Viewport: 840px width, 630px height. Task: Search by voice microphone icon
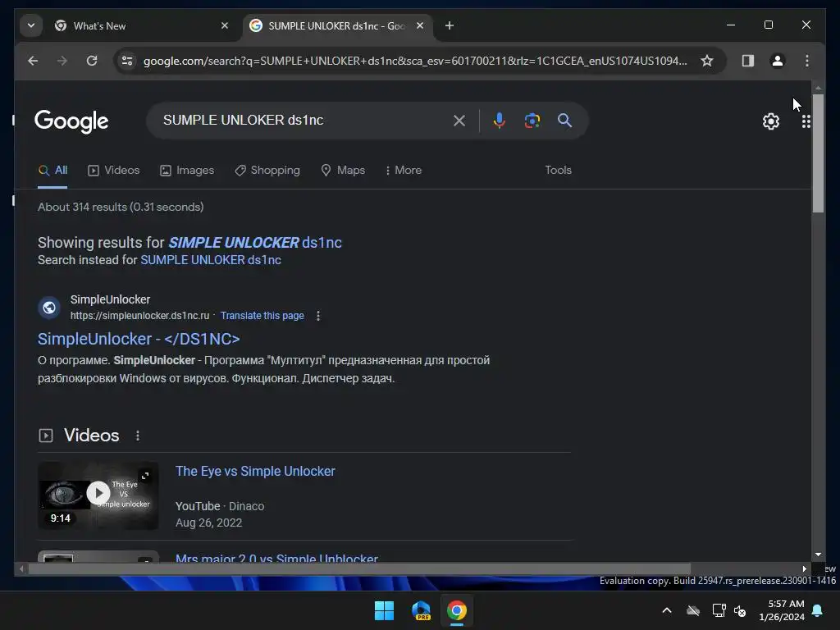(x=499, y=121)
